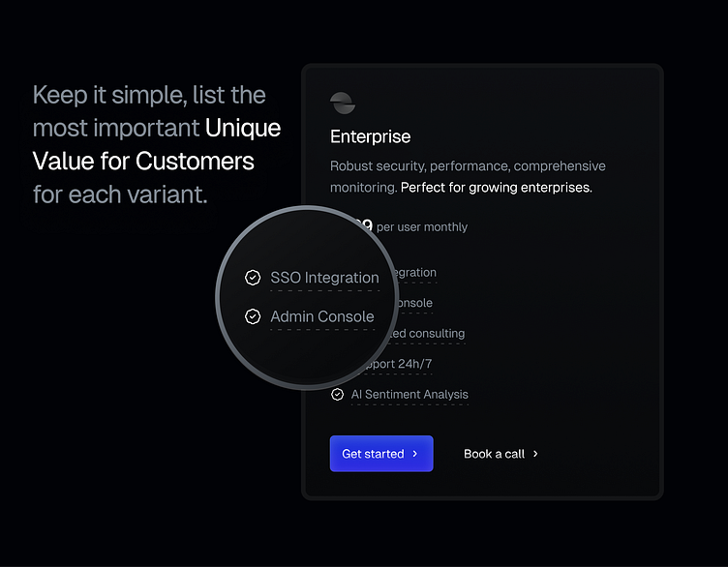This screenshot has width=728, height=567.
Task: Click the chevron arrow inside Get started
Action: pyautogui.click(x=415, y=454)
